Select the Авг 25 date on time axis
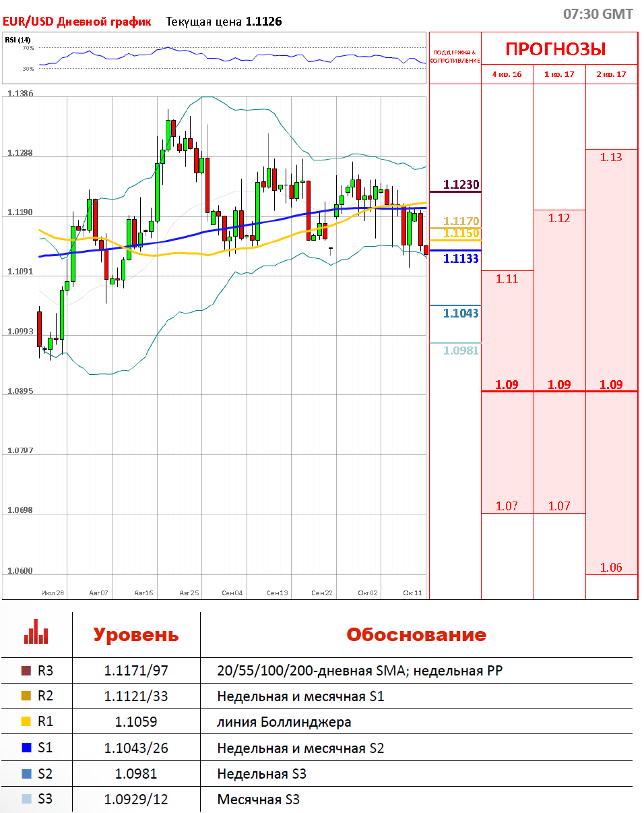 [x=189, y=593]
